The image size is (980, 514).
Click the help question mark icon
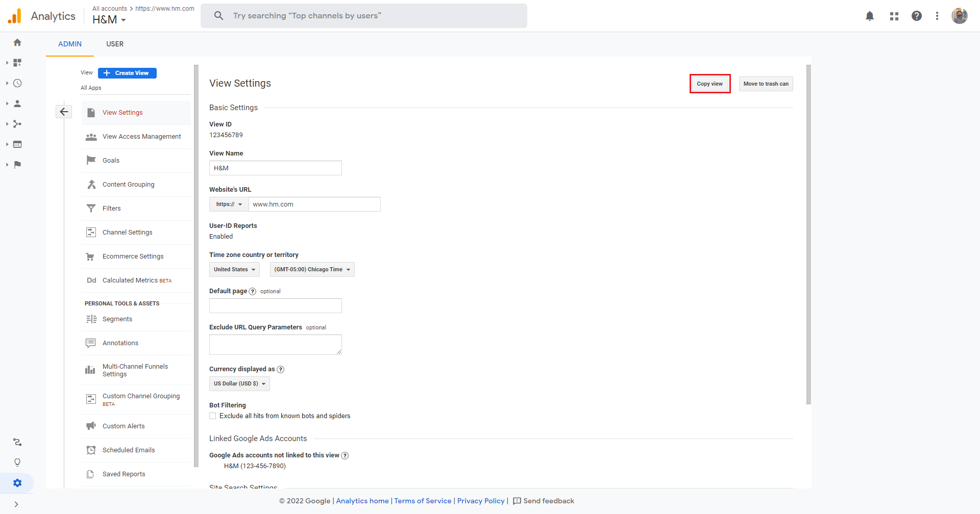[x=917, y=16]
